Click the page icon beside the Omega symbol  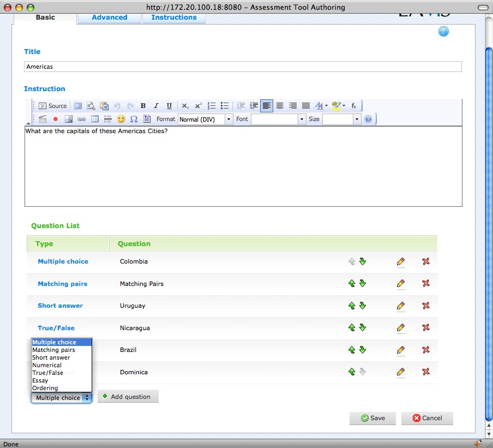147,119
